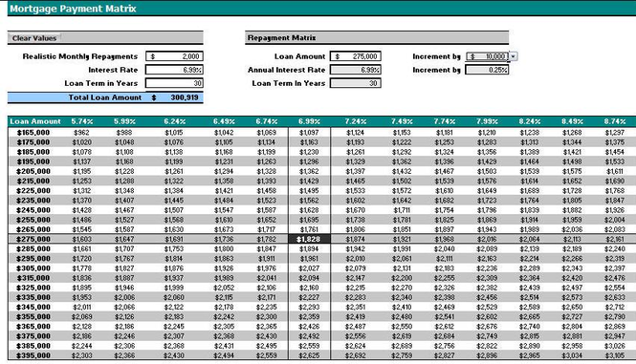Click the 0.25% increment field
The height and width of the screenshot is (364, 636).
pos(487,70)
